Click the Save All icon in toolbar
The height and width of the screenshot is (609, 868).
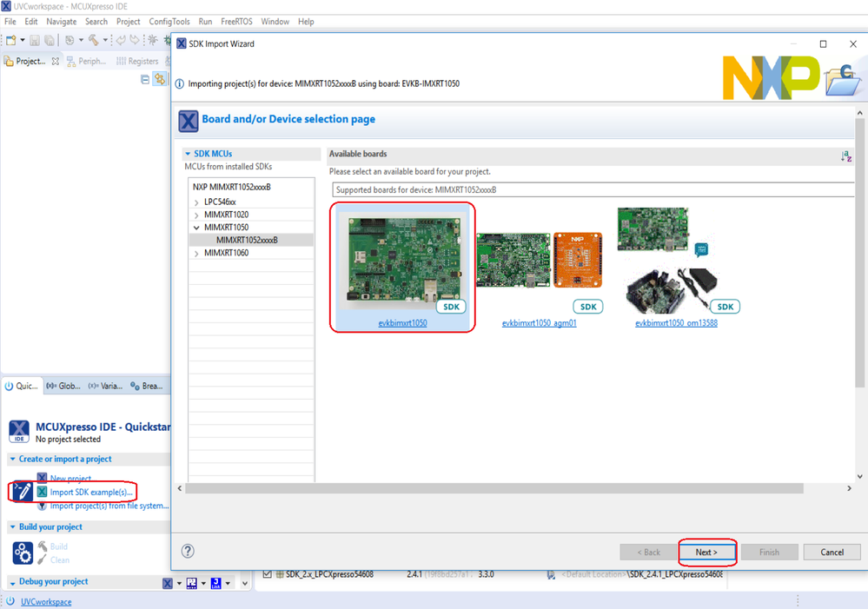[x=50, y=40]
